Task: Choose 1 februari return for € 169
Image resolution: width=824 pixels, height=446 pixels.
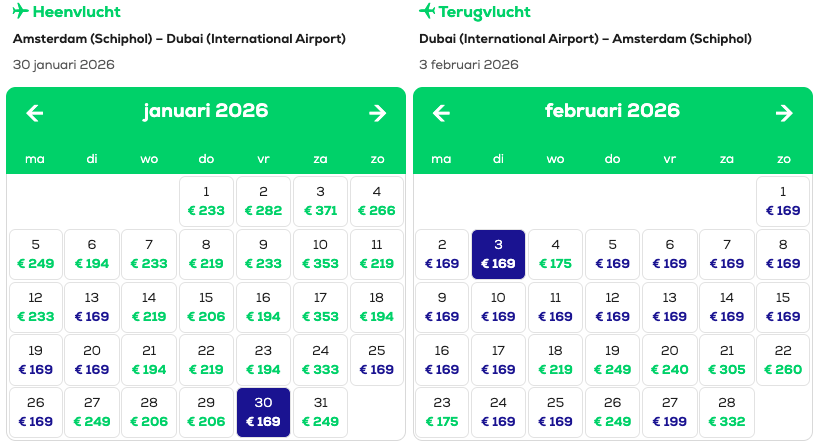Action: (783, 202)
